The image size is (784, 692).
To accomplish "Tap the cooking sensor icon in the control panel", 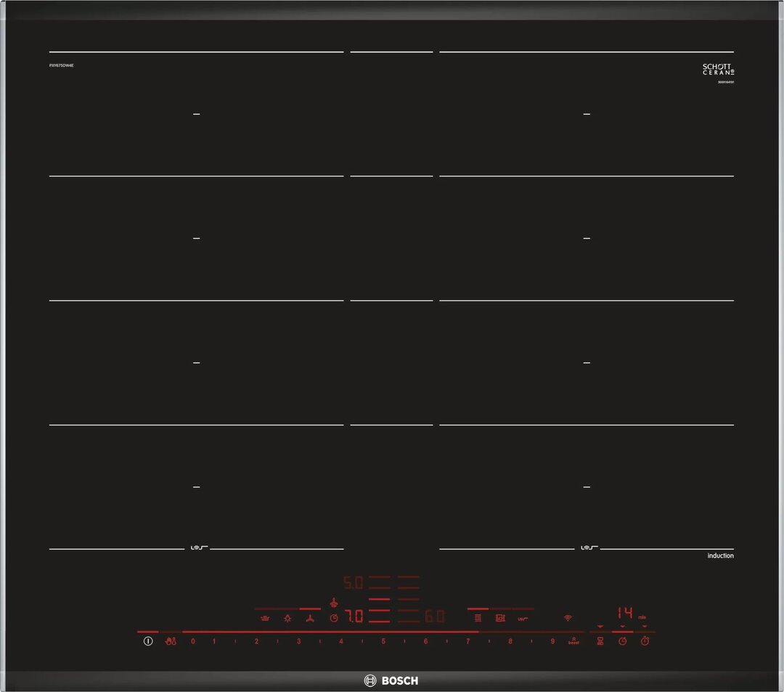I will tap(523, 619).
